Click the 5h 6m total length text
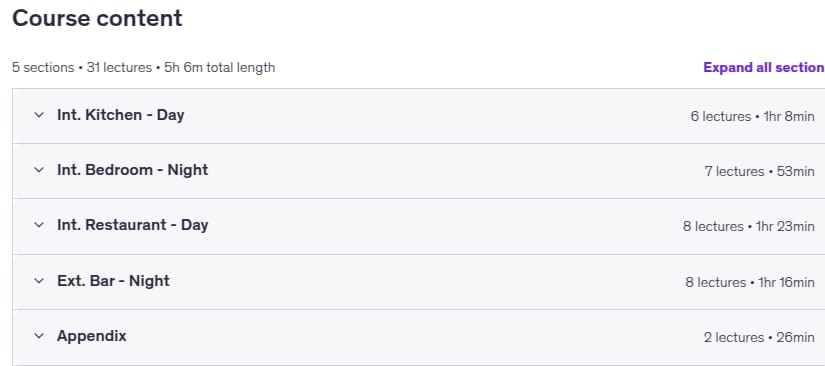The image size is (825, 366). [x=219, y=68]
